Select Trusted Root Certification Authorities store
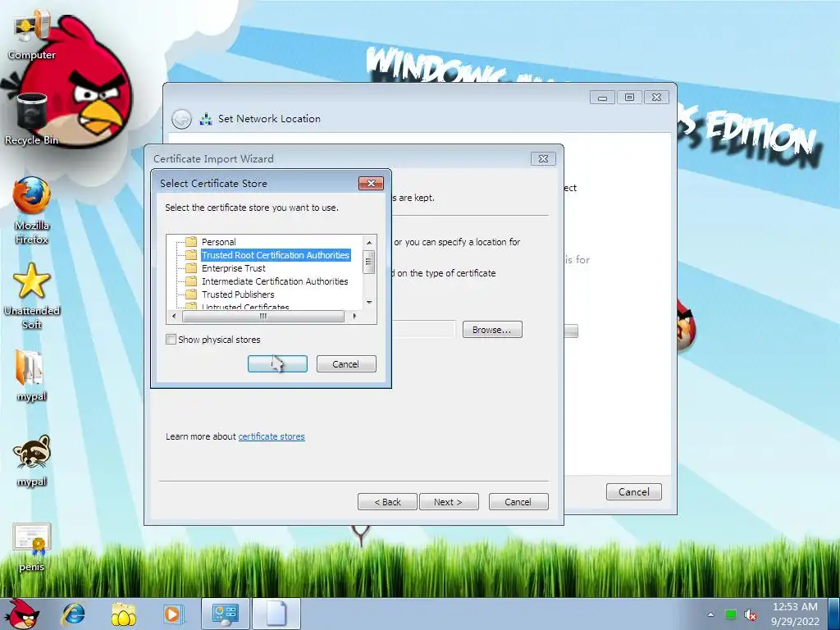Image resolution: width=840 pixels, height=630 pixels. (276, 255)
